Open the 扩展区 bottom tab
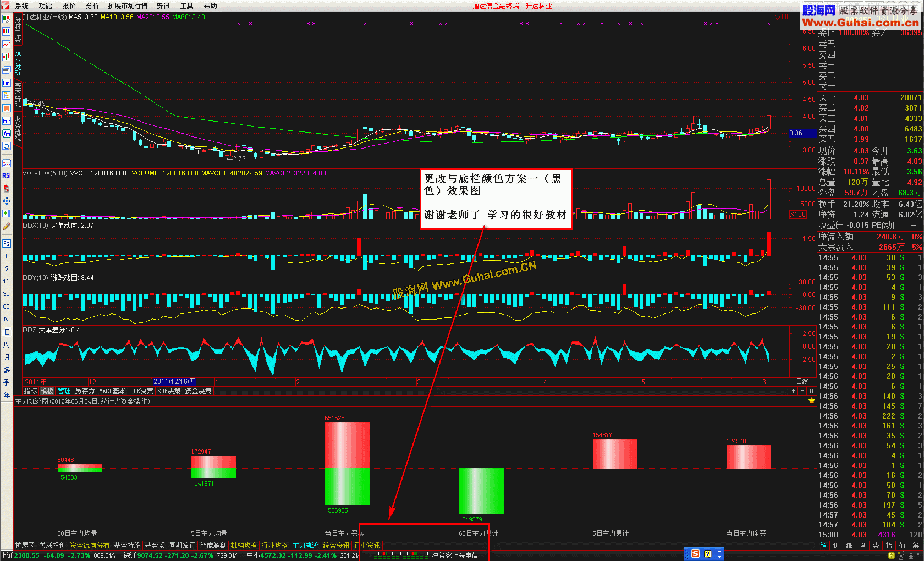 [25, 546]
